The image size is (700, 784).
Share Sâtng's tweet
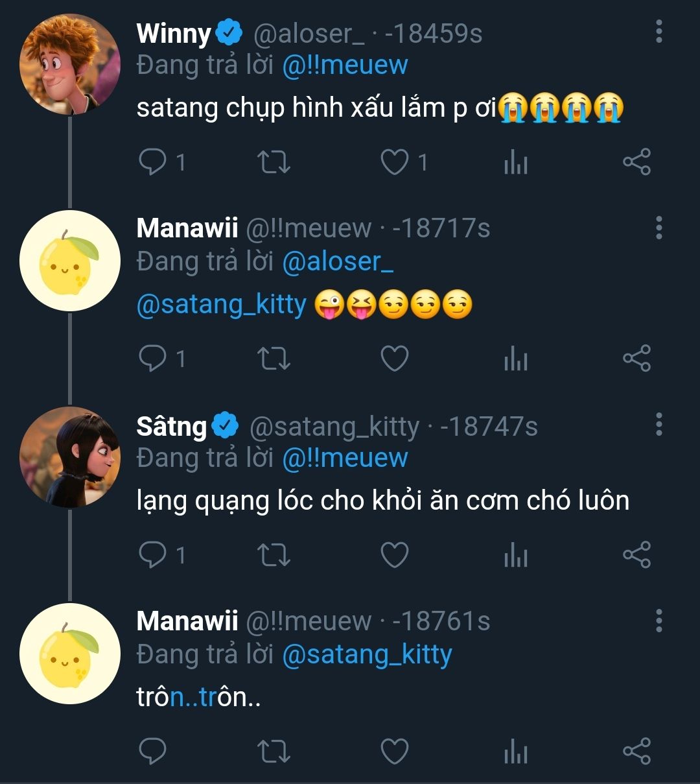click(636, 555)
